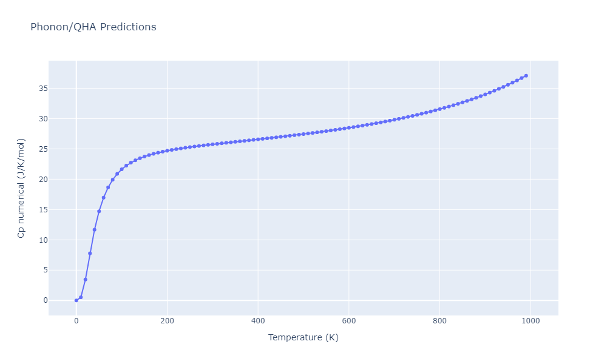Click the x-axis tick label 400
This screenshot has height=364, width=607.
(x=258, y=321)
